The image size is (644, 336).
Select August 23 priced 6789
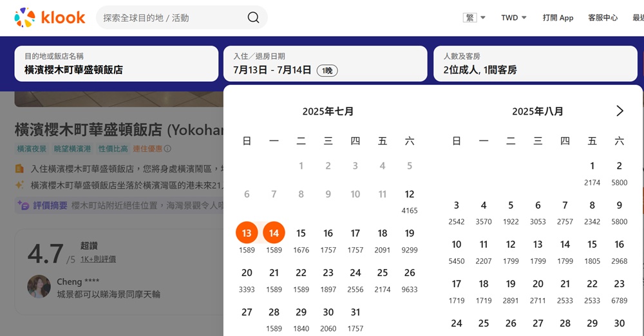coord(620,291)
